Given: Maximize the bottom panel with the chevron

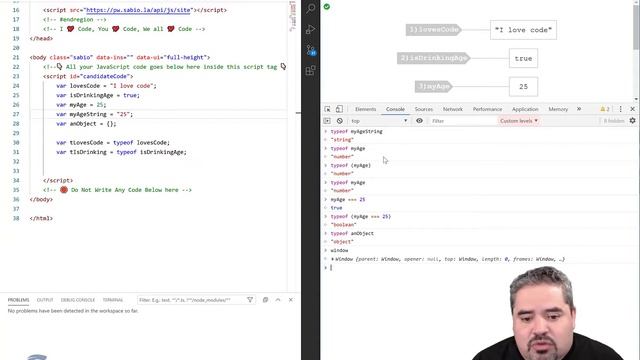Looking at the screenshot, I should [278, 300].
